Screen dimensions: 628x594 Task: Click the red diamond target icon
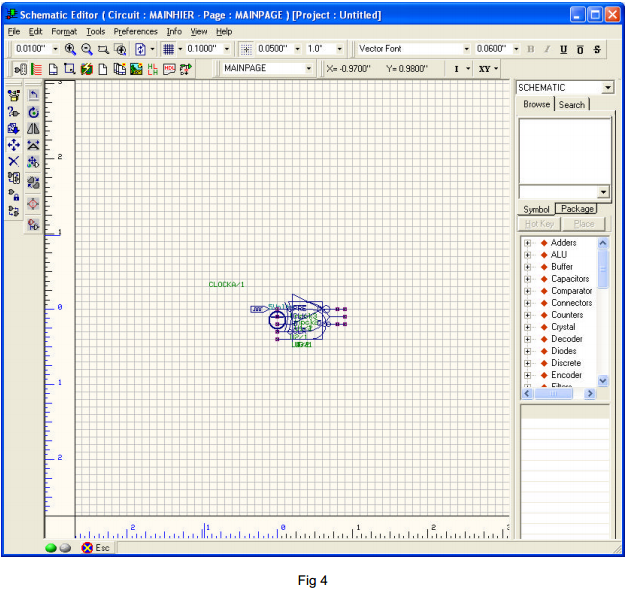click(x=33, y=204)
